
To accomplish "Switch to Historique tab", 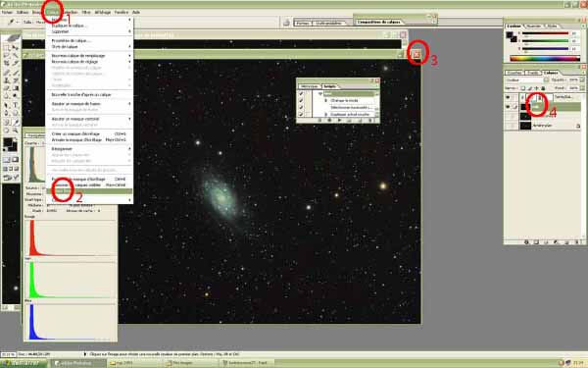I will [309, 86].
